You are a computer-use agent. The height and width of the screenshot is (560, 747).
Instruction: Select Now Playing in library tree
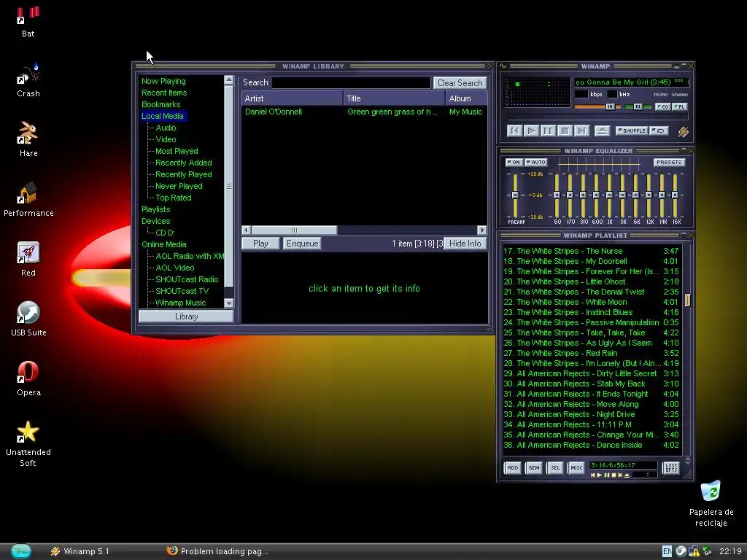[x=163, y=81]
